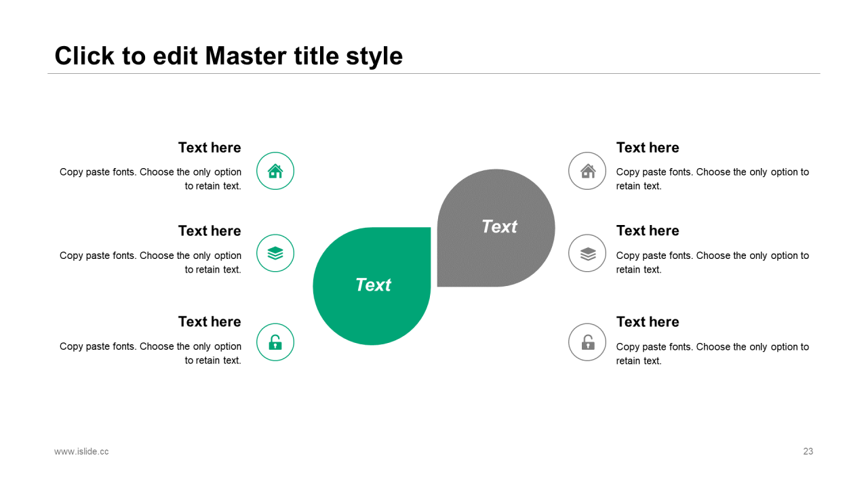Screen dimensions: 868x488
Task: Click the slide title 'Click to edit Master title style'
Action: [x=229, y=56]
